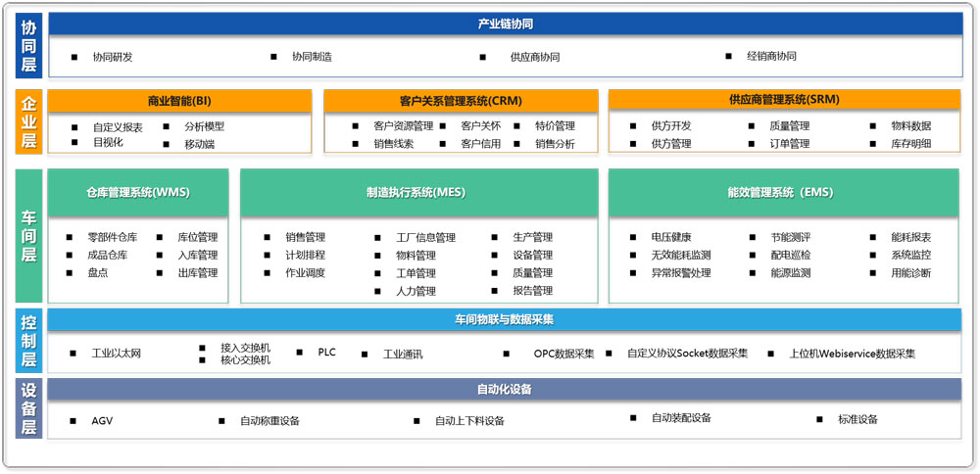Click the PLC item in control layer
This screenshot has height=474, width=980.
pyautogui.click(x=326, y=353)
